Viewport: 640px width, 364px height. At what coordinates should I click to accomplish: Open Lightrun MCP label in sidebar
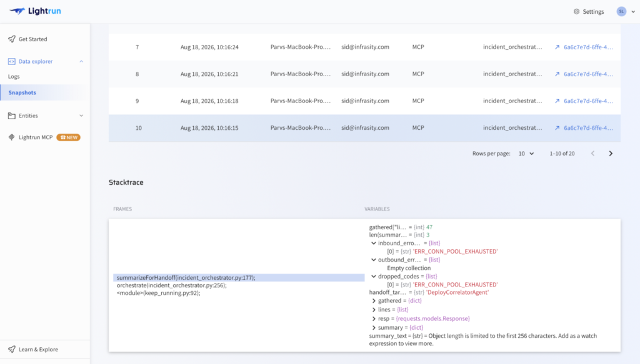pos(36,137)
